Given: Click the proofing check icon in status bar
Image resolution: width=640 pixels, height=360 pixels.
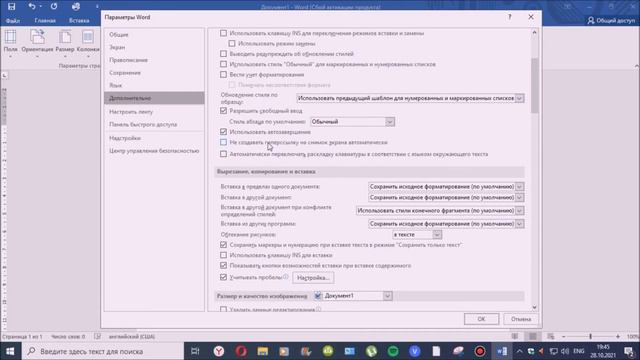Looking at the screenshot, I should pyautogui.click(x=97, y=336).
